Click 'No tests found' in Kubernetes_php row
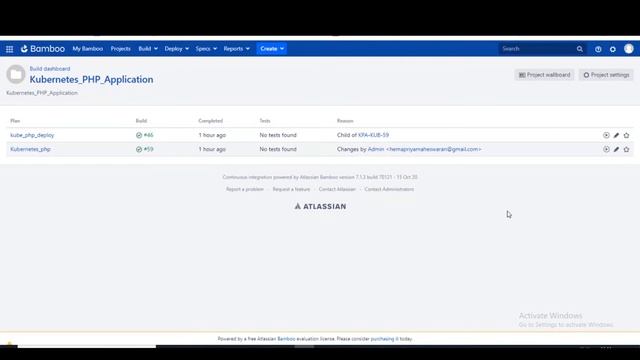640x360 pixels. click(x=278, y=149)
